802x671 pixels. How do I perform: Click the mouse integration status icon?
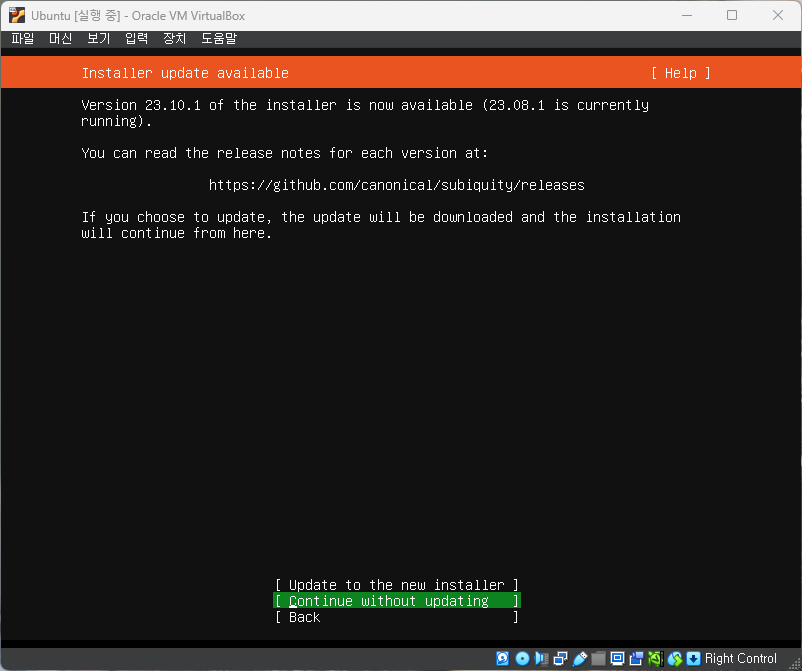pyautogui.click(x=675, y=659)
